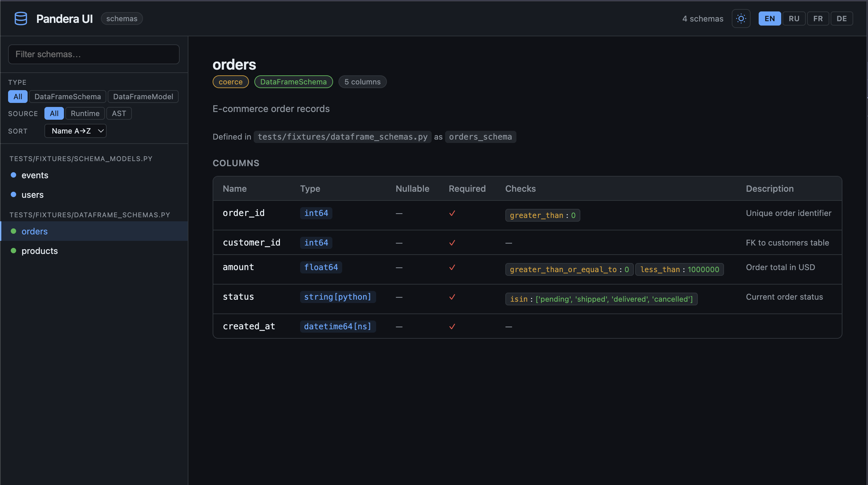
Task: Switch type filter to DataFrameModel
Action: pyautogui.click(x=143, y=96)
